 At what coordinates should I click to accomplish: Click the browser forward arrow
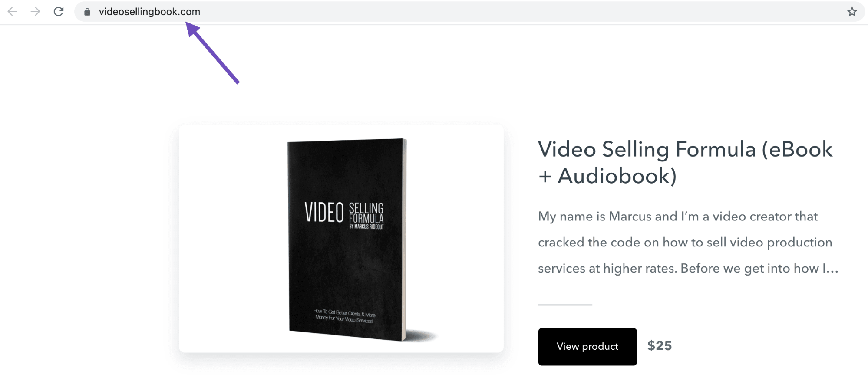(x=35, y=12)
